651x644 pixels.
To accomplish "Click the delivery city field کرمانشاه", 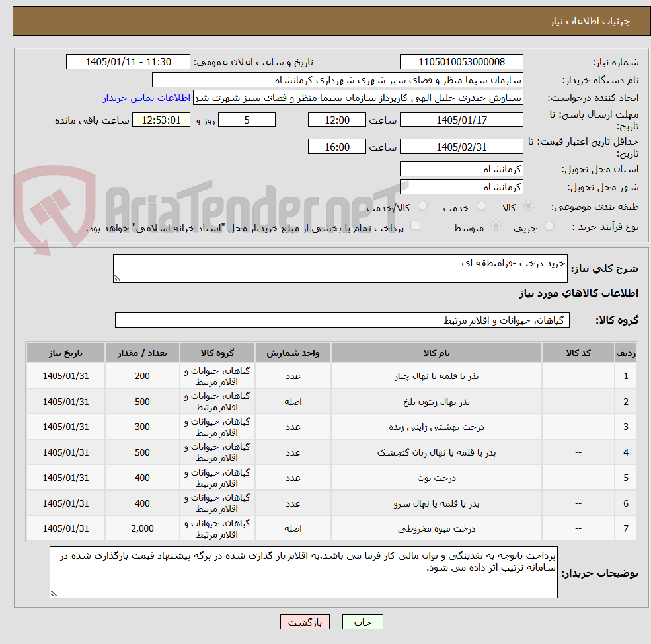I will (x=461, y=187).
